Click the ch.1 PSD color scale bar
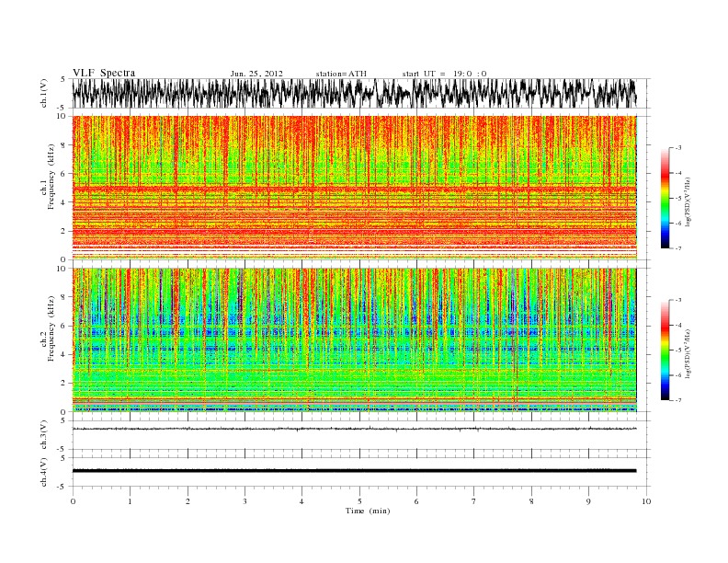728x563 pixels. coord(665,199)
